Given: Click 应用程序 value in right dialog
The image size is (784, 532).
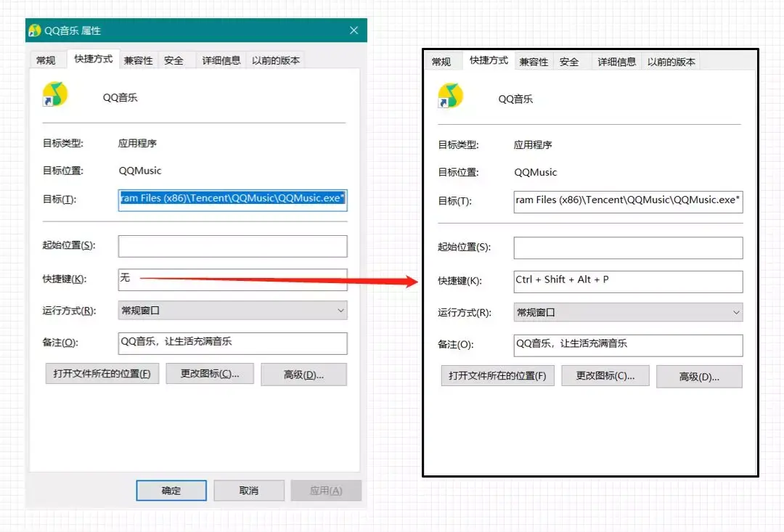Looking at the screenshot, I should [x=533, y=145].
